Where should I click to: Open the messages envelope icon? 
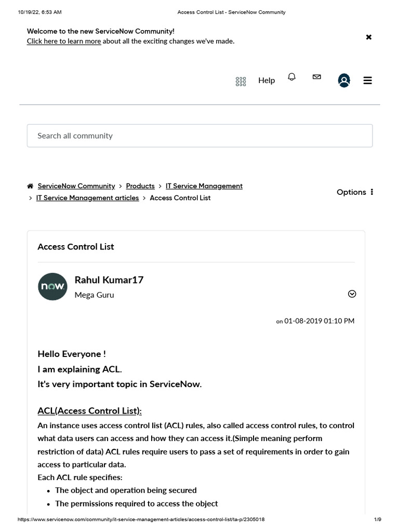(x=316, y=77)
